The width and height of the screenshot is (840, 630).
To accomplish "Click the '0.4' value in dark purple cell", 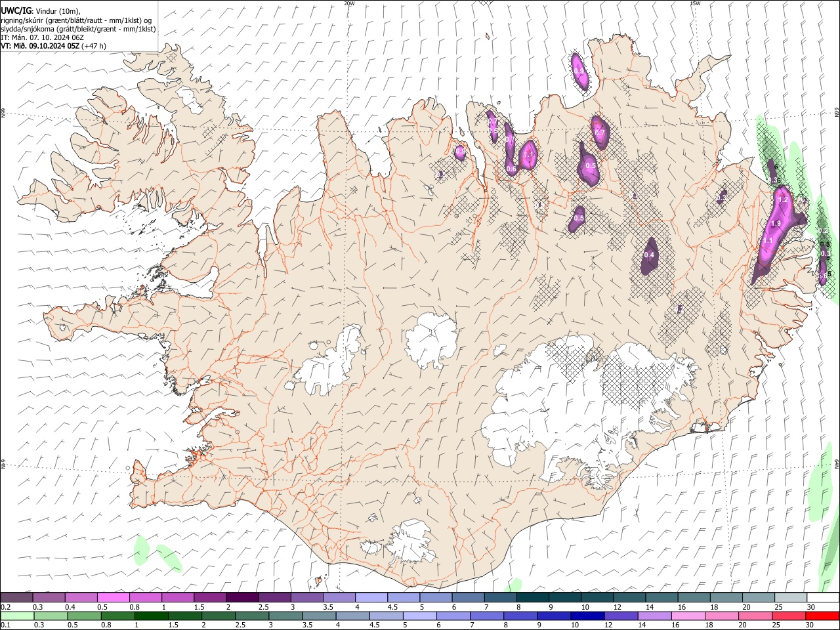I will 650,255.
